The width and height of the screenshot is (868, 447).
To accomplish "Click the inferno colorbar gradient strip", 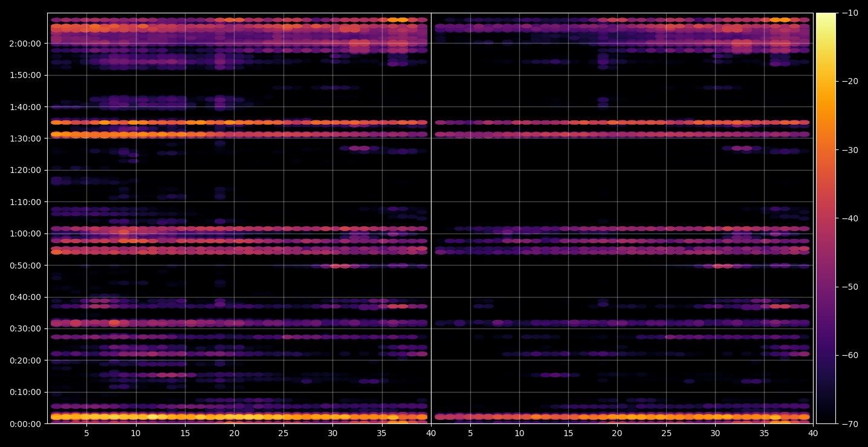I will 826,218.
